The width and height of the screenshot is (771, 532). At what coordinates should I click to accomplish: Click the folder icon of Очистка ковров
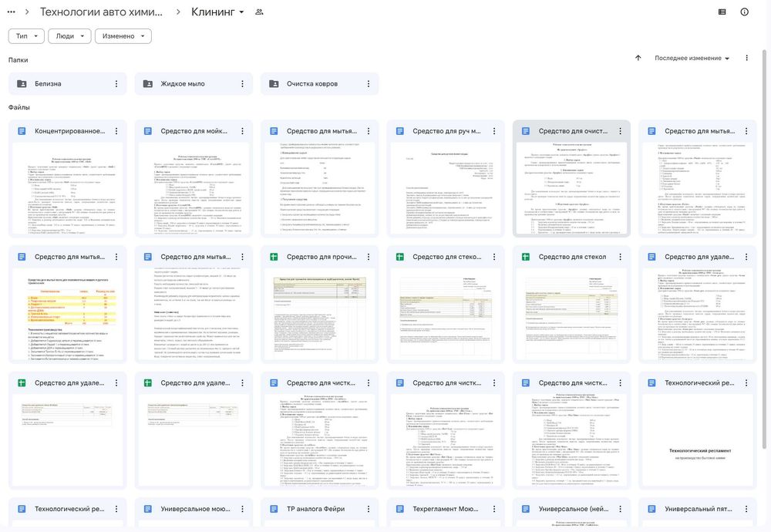tap(274, 83)
